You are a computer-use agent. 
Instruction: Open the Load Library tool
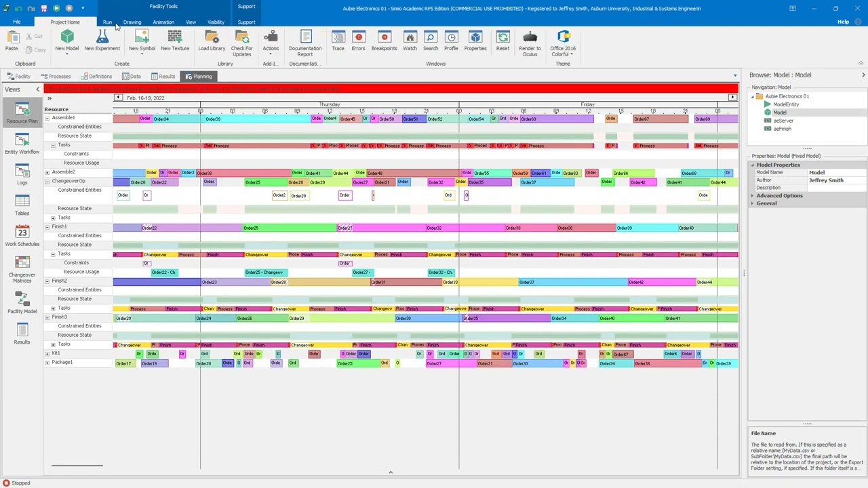point(212,41)
